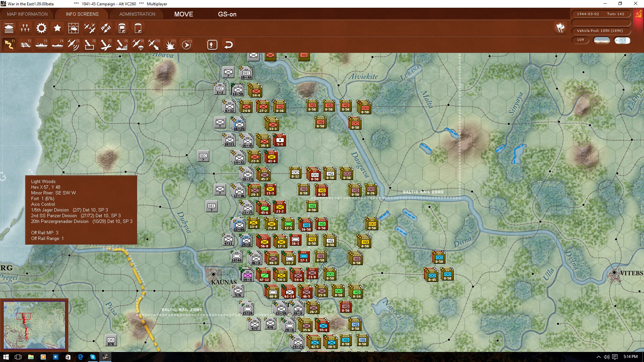Activate the F3 naval transport mode

(x=41, y=44)
